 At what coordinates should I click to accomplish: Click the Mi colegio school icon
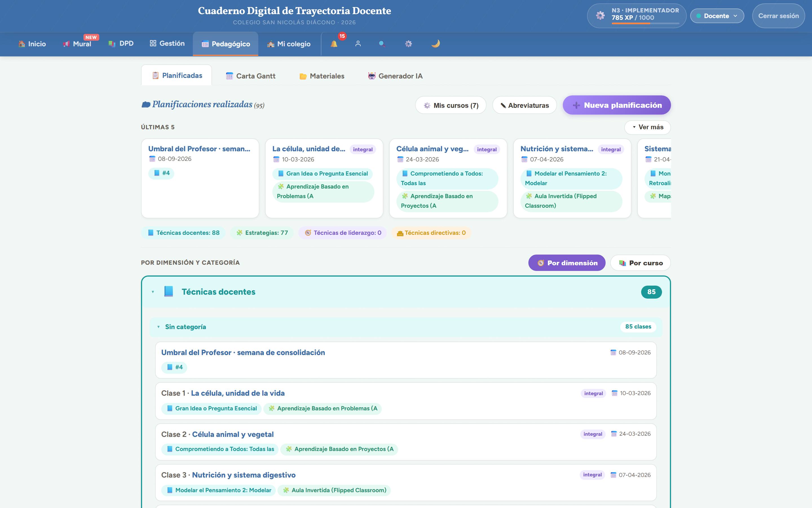[271, 44]
